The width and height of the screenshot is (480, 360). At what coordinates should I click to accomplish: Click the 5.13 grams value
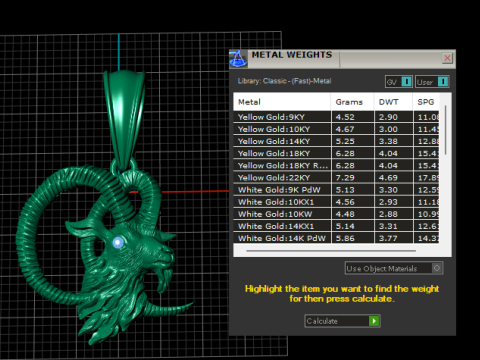345,190
